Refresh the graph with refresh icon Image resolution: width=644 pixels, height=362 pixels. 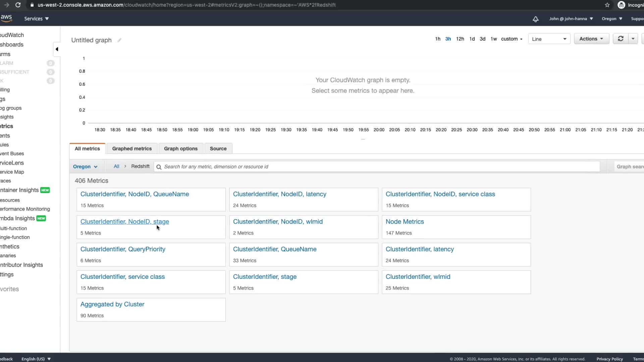pos(621,39)
